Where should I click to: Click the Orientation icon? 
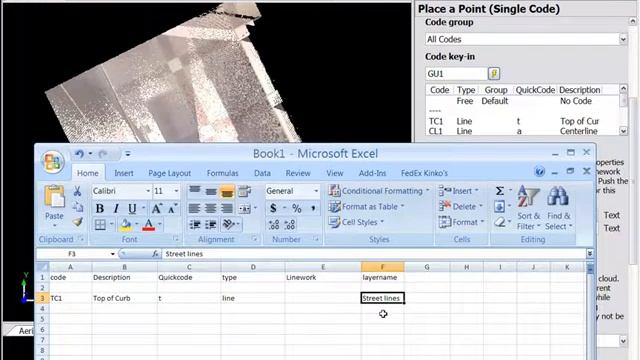(229, 224)
